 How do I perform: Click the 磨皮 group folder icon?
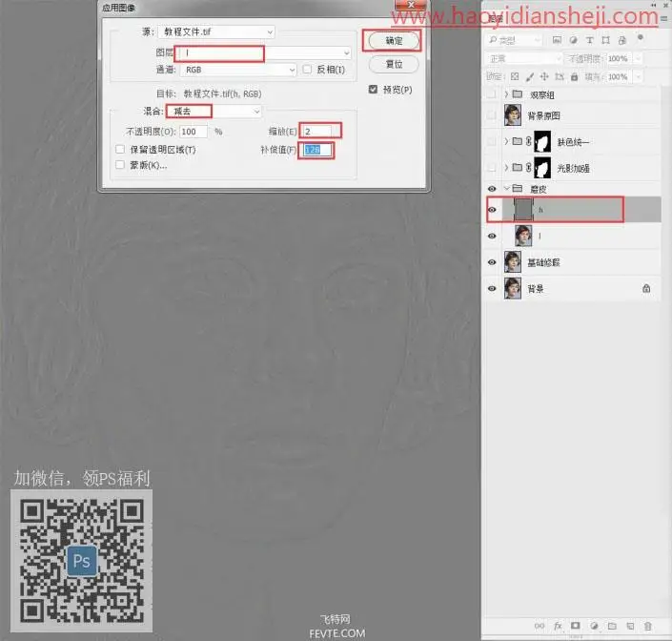click(518, 188)
